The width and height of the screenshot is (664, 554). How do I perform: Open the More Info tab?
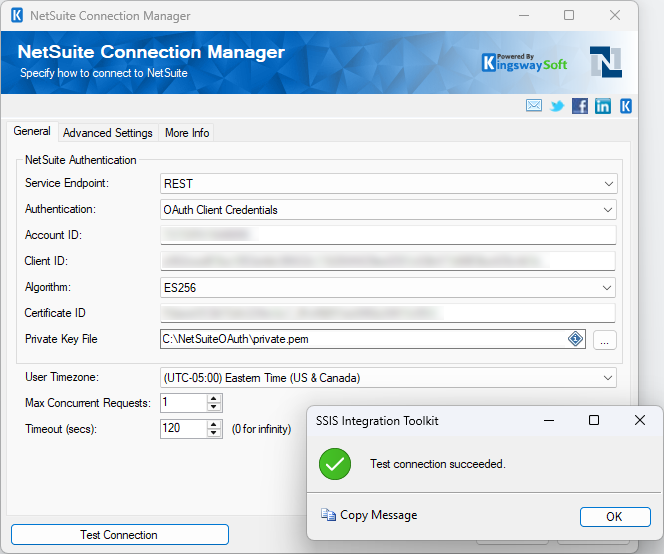[x=187, y=133]
